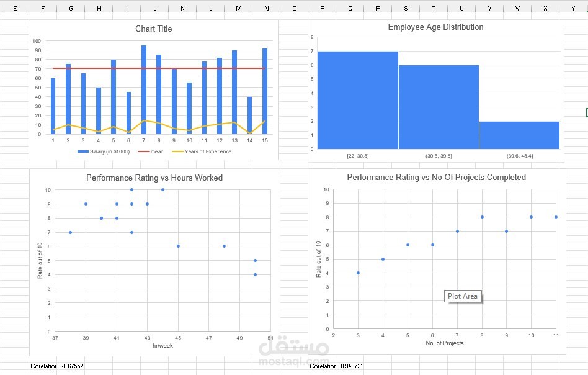Select 'Salary (in $1000)' legend entry
The image size is (588, 375).
tap(104, 151)
